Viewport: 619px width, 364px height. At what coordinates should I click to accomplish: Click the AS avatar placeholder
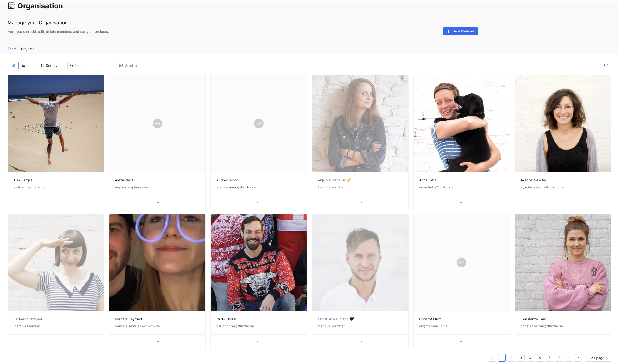pos(259,123)
